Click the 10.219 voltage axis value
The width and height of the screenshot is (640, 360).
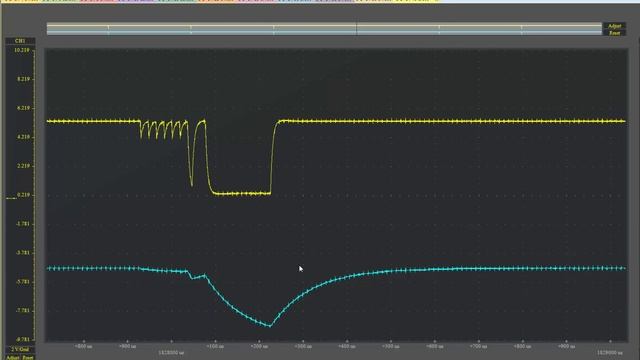(22, 50)
